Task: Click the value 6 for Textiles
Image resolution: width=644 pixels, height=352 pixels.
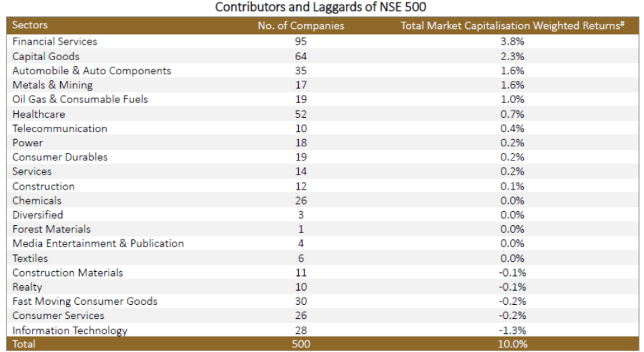Action: pyautogui.click(x=300, y=259)
